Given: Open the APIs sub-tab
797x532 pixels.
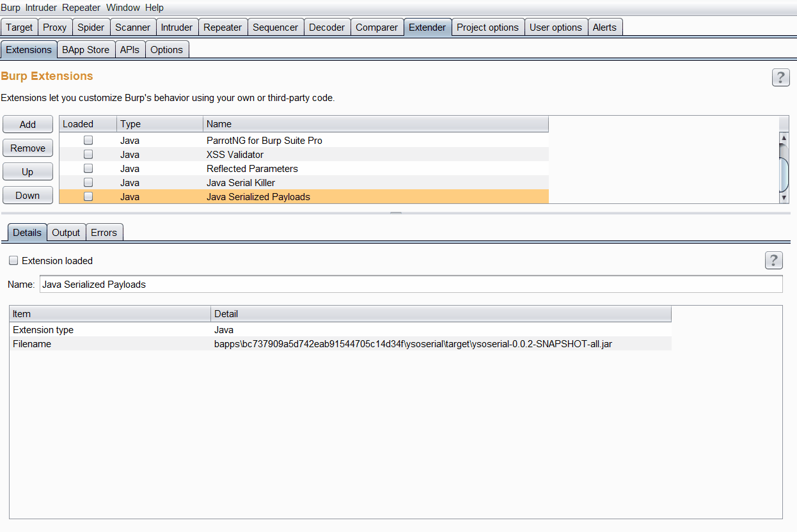Looking at the screenshot, I should 130,49.
